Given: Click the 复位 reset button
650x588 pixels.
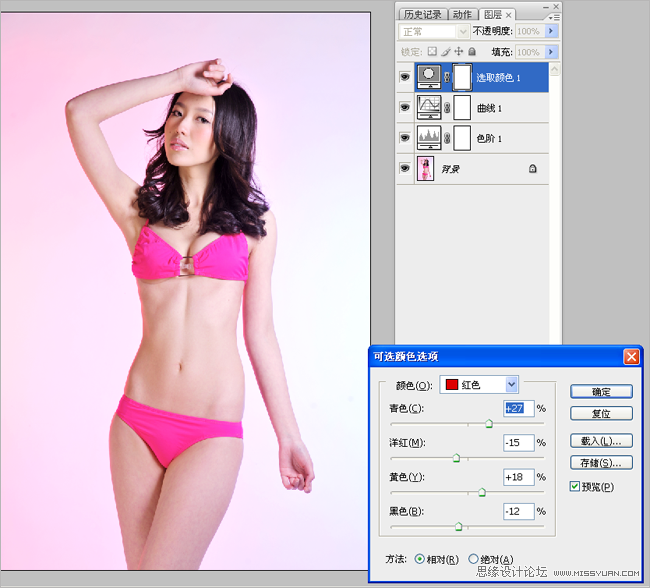Looking at the screenshot, I should [601, 413].
